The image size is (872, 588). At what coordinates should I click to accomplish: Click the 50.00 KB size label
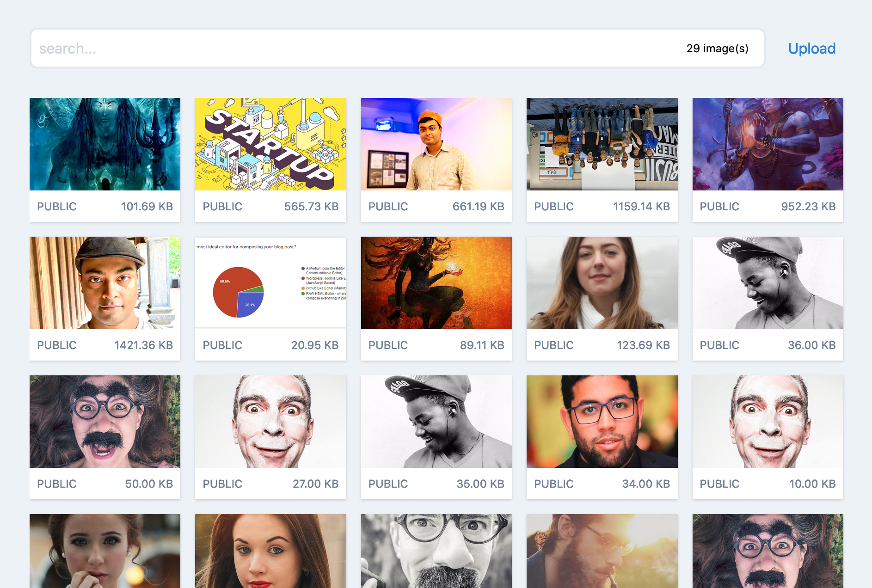[149, 484]
